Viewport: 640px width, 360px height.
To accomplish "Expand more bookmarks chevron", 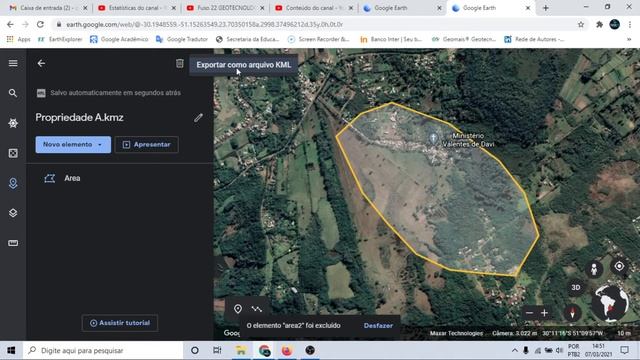I will pyautogui.click(x=629, y=39).
